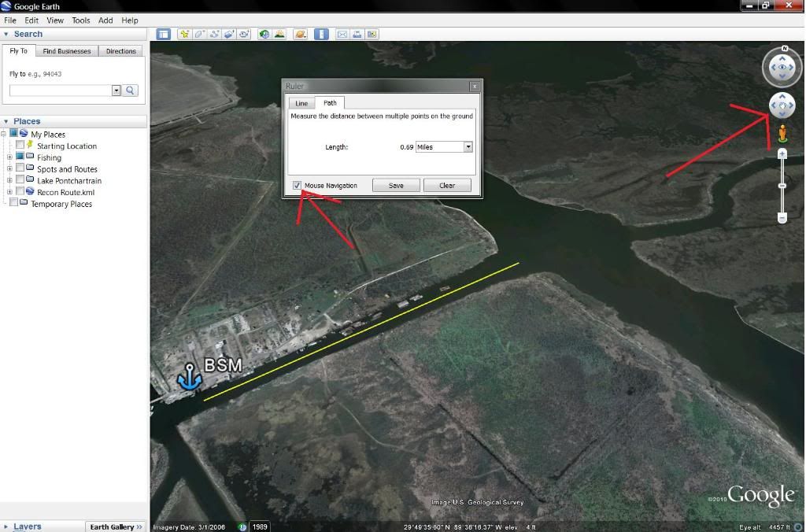Image resolution: width=806 pixels, height=532 pixels.
Task: Check Lake Pontchartrain checkbox
Action: point(20,179)
